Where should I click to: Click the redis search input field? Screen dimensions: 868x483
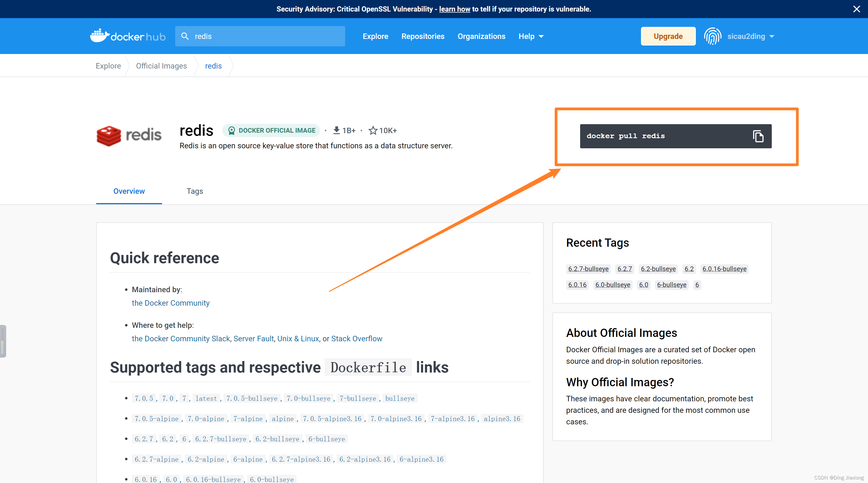[260, 36]
